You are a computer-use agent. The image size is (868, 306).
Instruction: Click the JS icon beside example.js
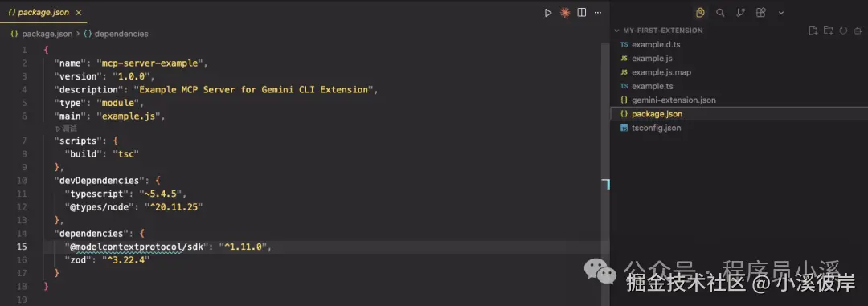coord(624,58)
